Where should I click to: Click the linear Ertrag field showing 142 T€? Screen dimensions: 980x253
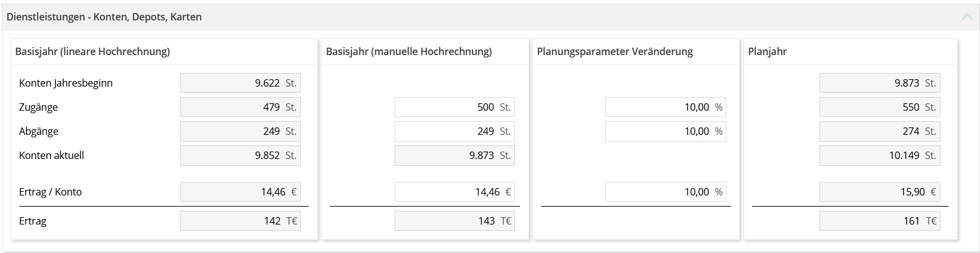tap(240, 221)
